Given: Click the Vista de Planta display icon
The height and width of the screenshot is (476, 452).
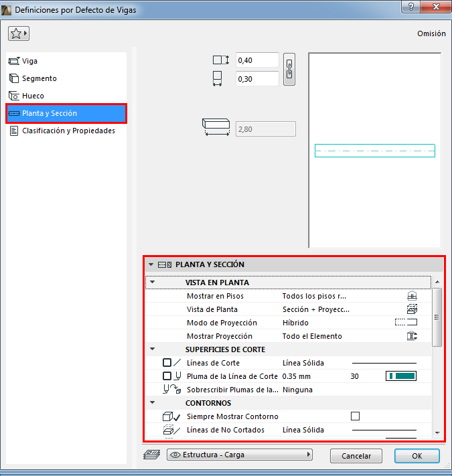Looking at the screenshot, I should (412, 309).
